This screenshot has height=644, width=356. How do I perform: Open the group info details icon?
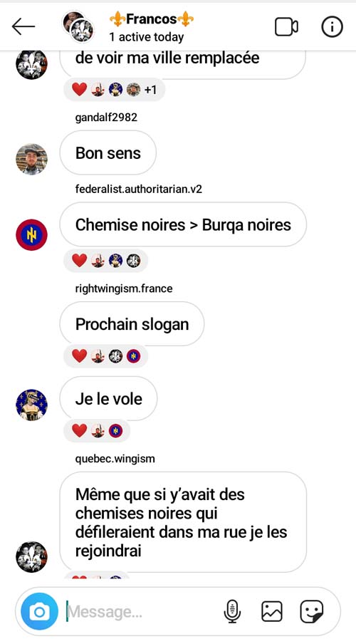point(332,27)
